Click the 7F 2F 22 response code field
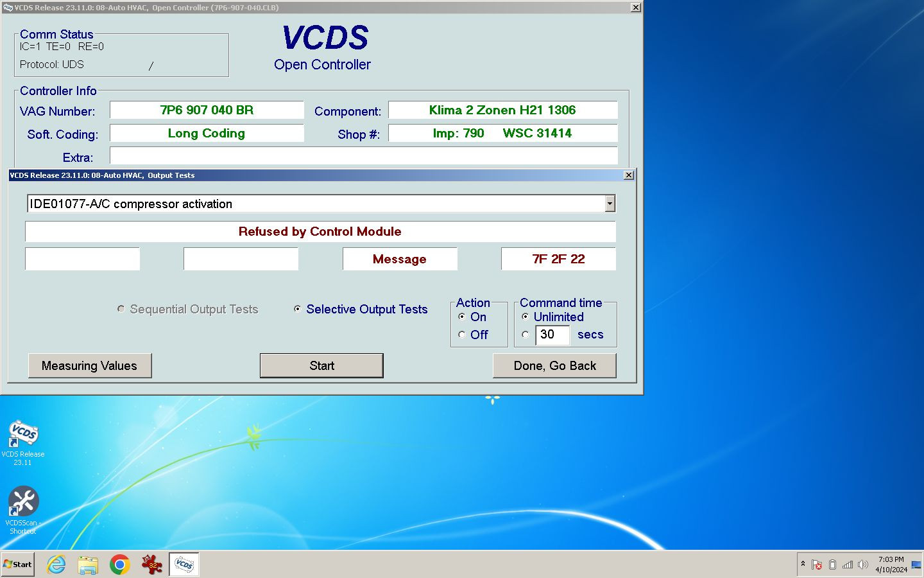Image resolution: width=924 pixels, height=578 pixels. tap(558, 259)
